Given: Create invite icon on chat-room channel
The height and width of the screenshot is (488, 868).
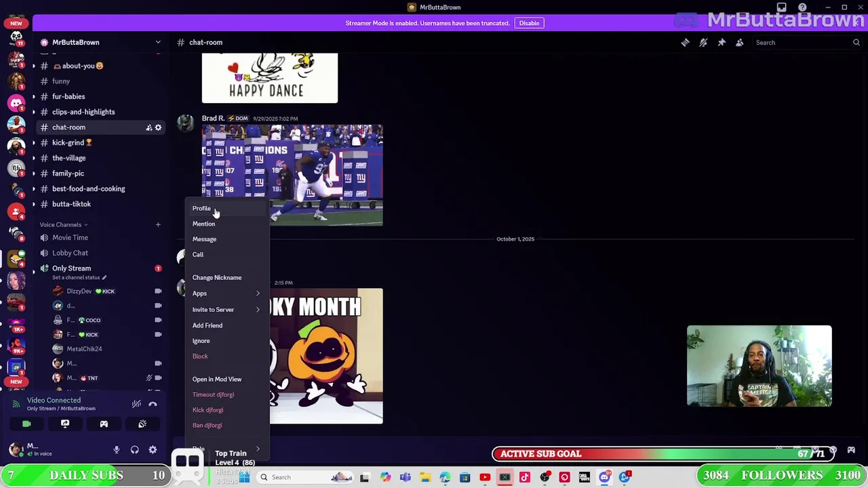Looking at the screenshot, I should pos(149,127).
